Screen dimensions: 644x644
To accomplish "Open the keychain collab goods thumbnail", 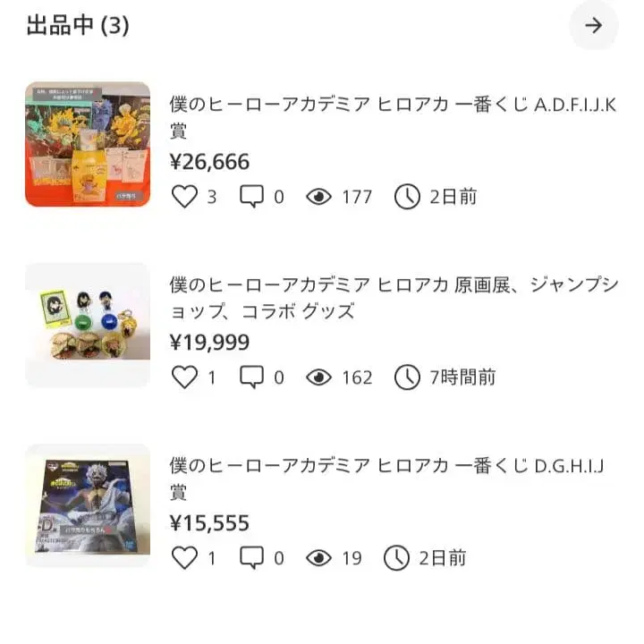I will [88, 325].
